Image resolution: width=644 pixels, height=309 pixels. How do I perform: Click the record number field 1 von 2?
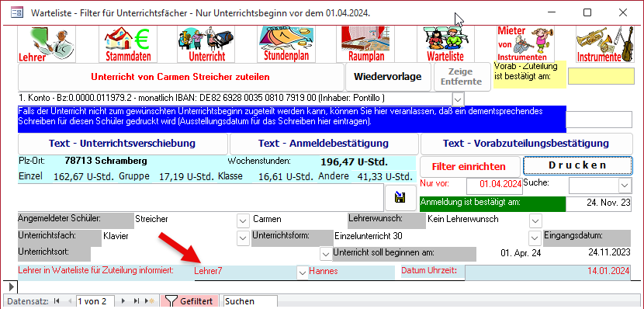coord(95,301)
